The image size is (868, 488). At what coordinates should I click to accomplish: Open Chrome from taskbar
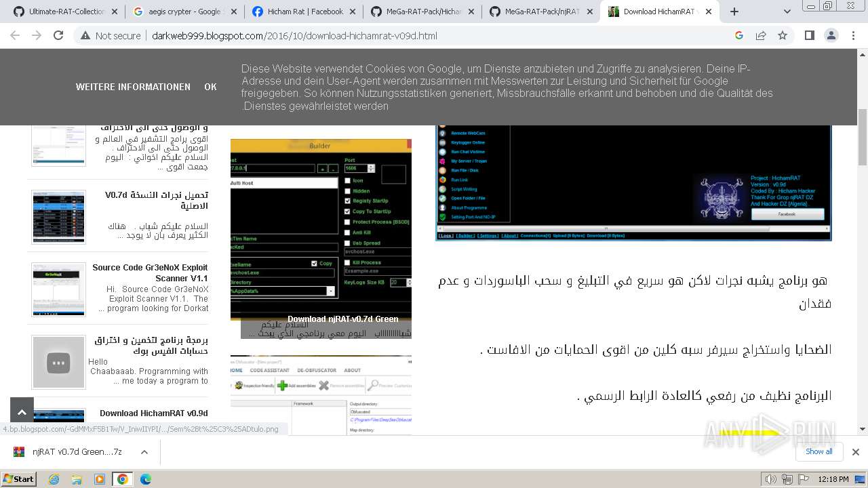click(123, 479)
